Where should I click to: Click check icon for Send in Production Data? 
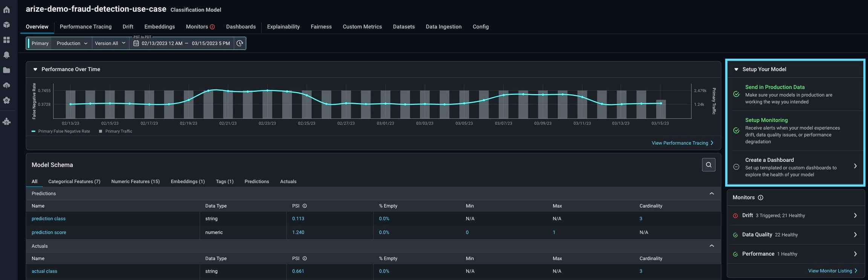[736, 94]
